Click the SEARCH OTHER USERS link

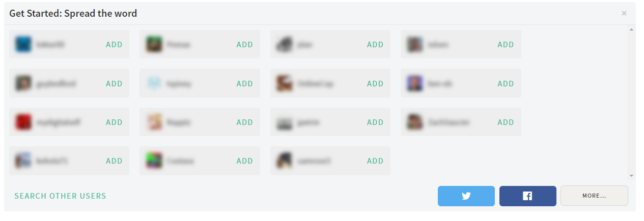tap(60, 196)
